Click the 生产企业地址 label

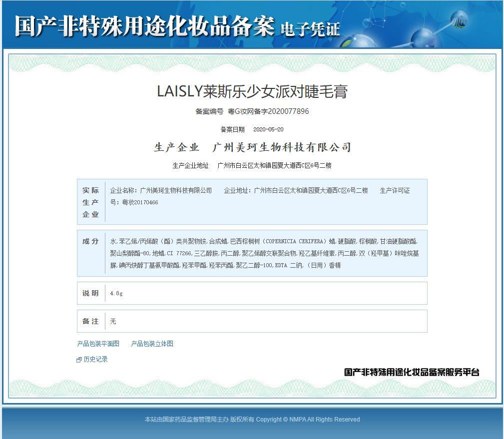click(190, 165)
